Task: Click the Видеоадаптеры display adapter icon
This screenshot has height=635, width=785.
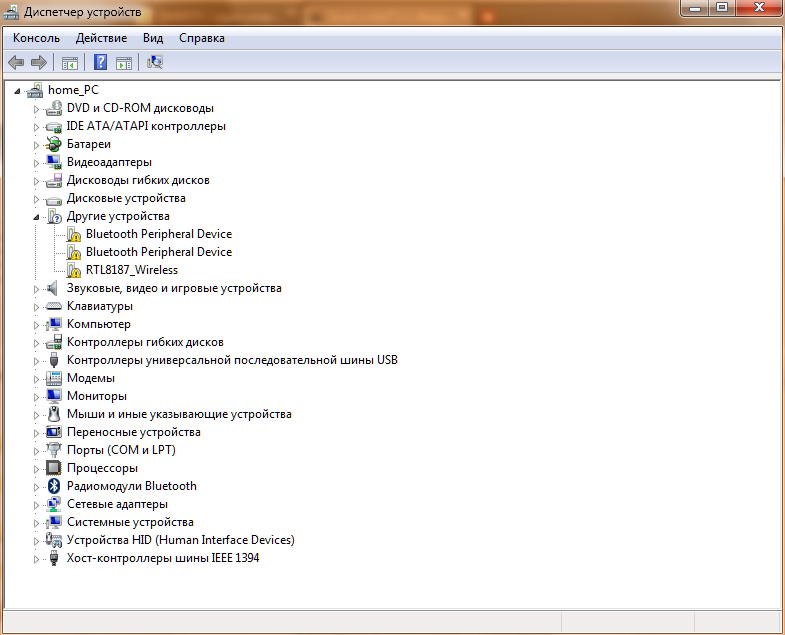Action: [54, 162]
